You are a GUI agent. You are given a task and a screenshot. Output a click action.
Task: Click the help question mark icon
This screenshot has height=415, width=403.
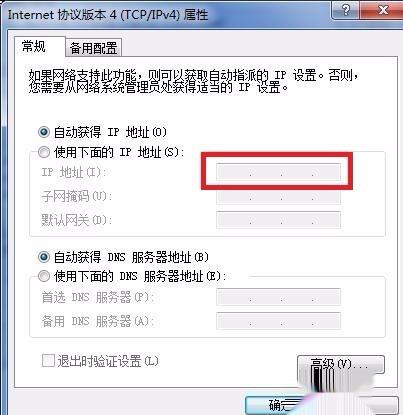click(347, 10)
